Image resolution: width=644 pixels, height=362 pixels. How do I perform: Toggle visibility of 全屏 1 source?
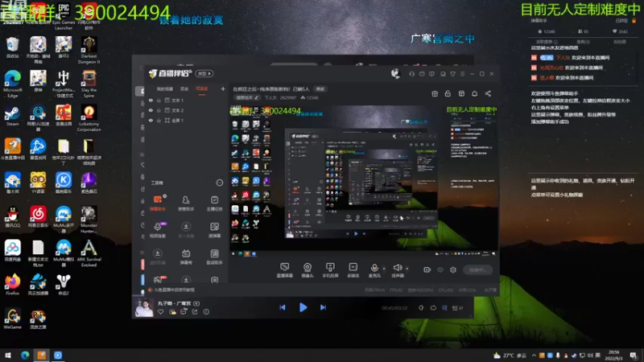pos(151,120)
